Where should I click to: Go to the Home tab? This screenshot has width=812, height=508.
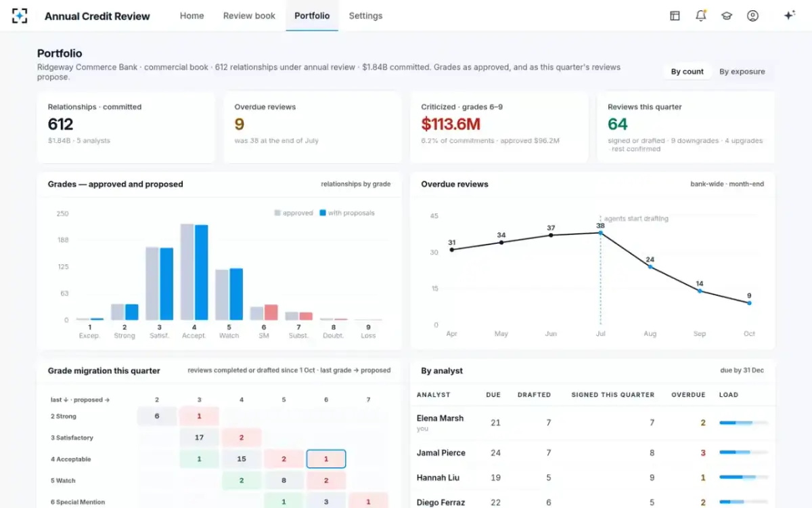191,16
